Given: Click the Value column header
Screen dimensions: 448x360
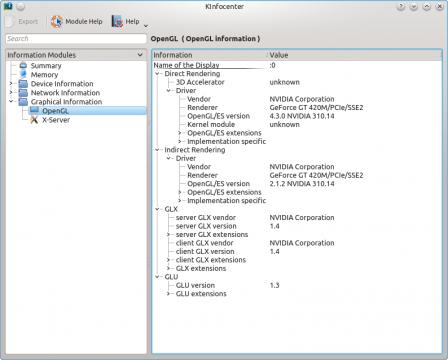Looking at the screenshot, I should coord(355,55).
